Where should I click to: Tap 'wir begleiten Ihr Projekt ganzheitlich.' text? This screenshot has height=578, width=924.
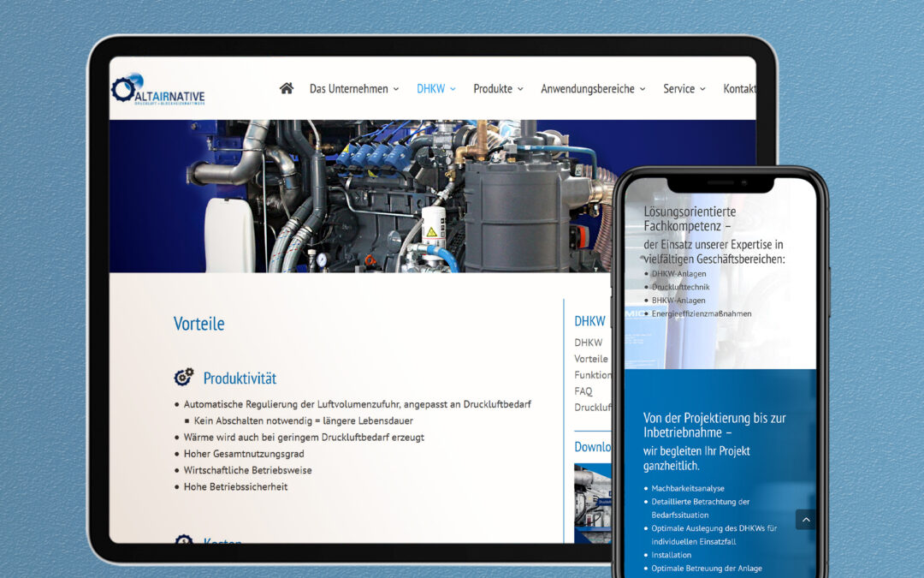point(696,458)
